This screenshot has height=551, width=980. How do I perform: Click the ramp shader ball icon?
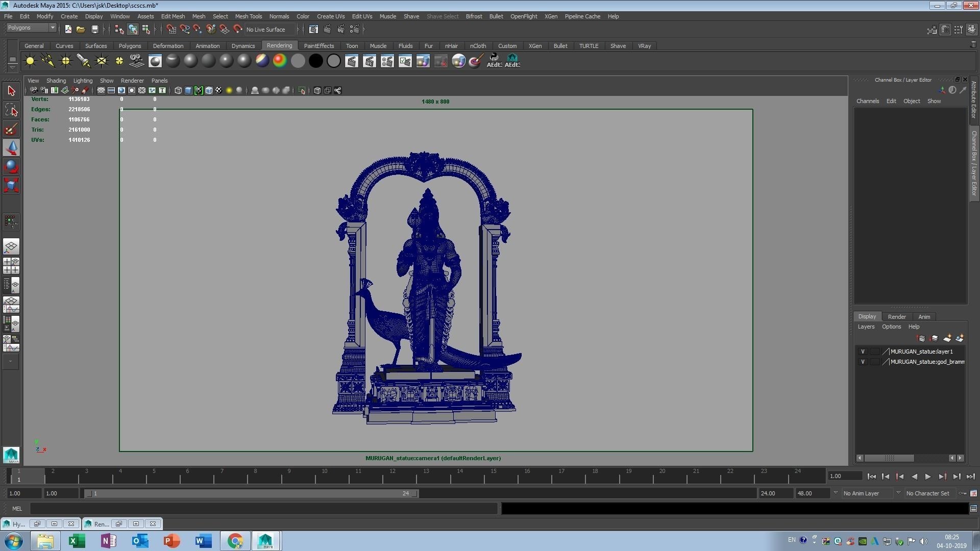click(x=280, y=61)
